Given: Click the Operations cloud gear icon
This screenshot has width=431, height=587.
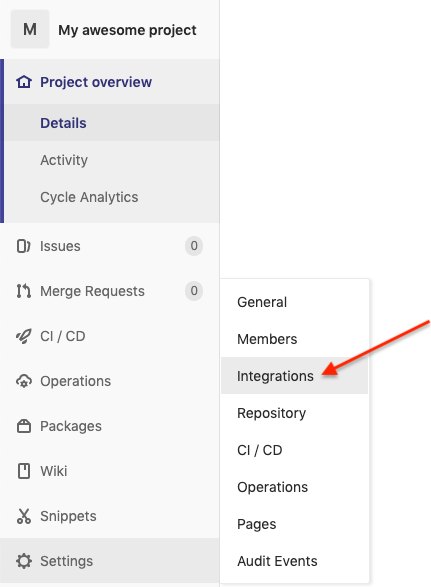Looking at the screenshot, I should pyautogui.click(x=24, y=381).
